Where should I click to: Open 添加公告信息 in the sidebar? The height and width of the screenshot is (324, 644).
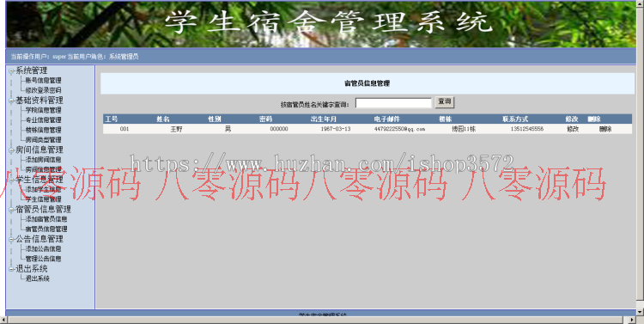click(x=43, y=248)
